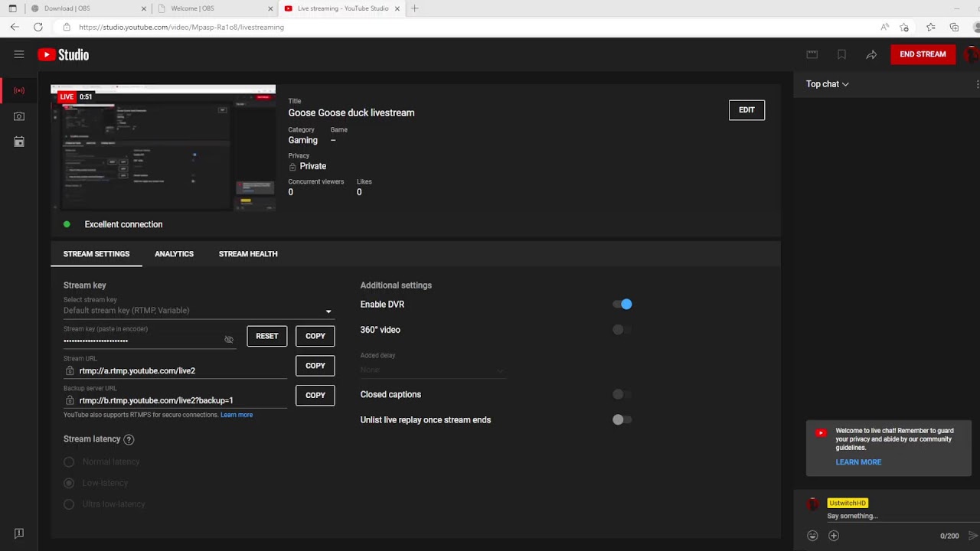Click the share arrow icon in header
980x551 pixels.
tap(871, 54)
